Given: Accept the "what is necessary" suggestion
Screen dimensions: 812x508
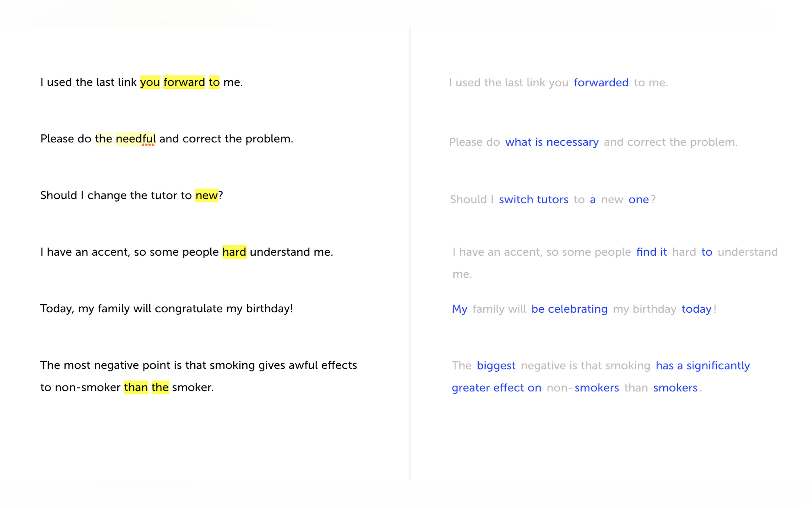Looking at the screenshot, I should [x=552, y=142].
